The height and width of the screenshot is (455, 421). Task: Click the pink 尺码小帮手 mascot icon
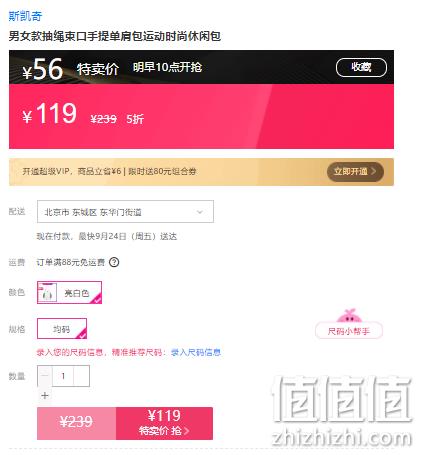[349, 316]
